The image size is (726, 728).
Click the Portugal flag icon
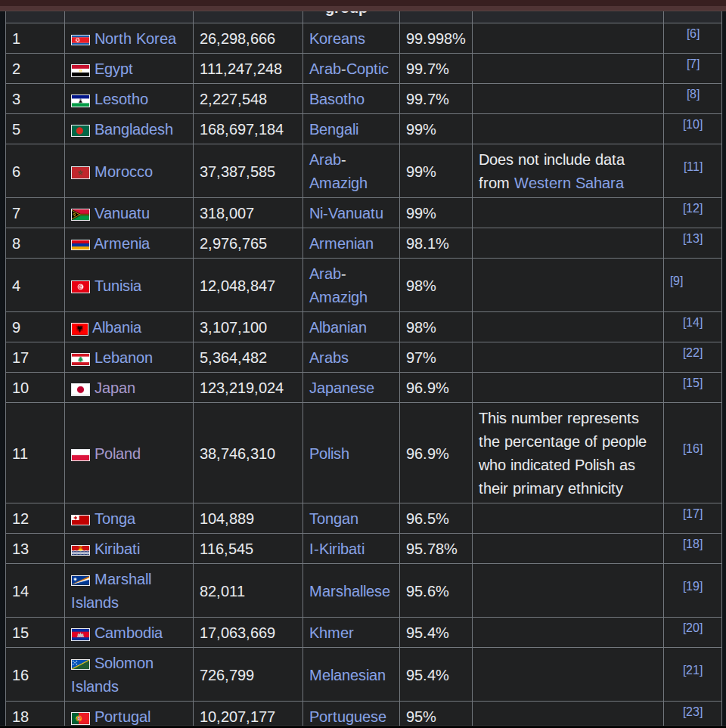pos(80,718)
